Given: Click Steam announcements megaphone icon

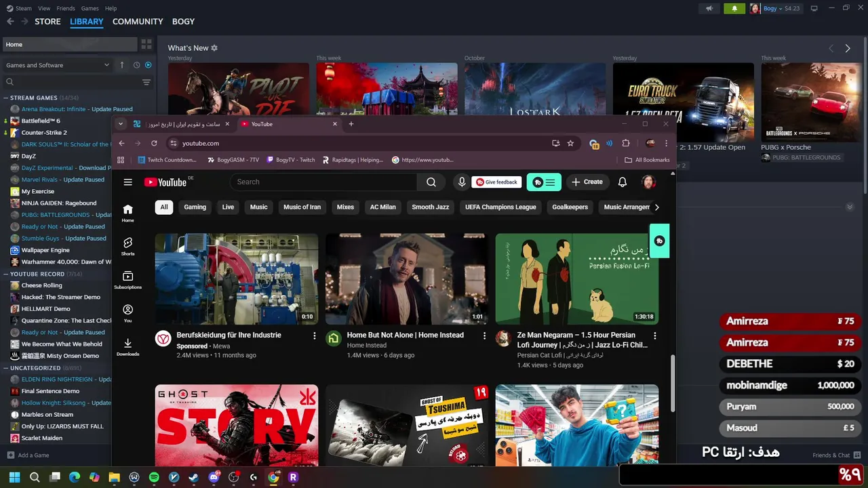Looking at the screenshot, I should (x=709, y=8).
